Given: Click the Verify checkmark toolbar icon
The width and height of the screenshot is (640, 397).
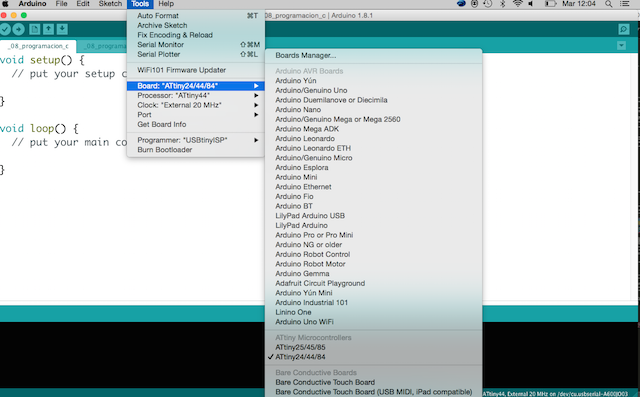Looking at the screenshot, I should coord(5,29).
